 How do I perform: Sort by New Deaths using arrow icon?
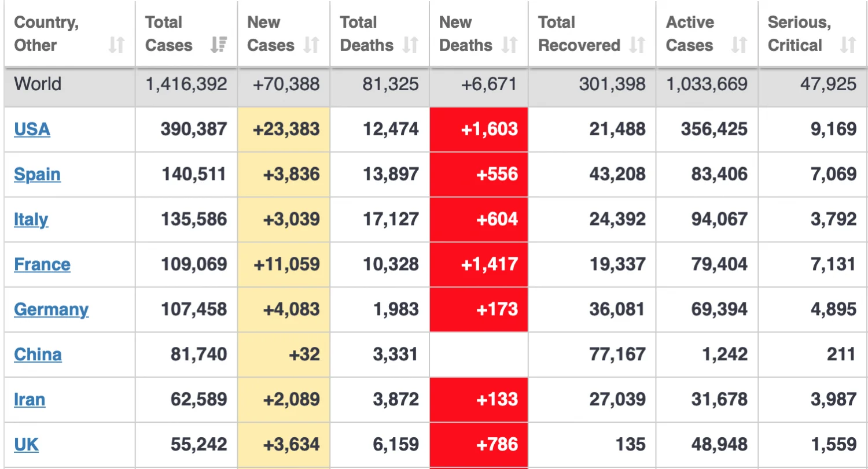[509, 45]
